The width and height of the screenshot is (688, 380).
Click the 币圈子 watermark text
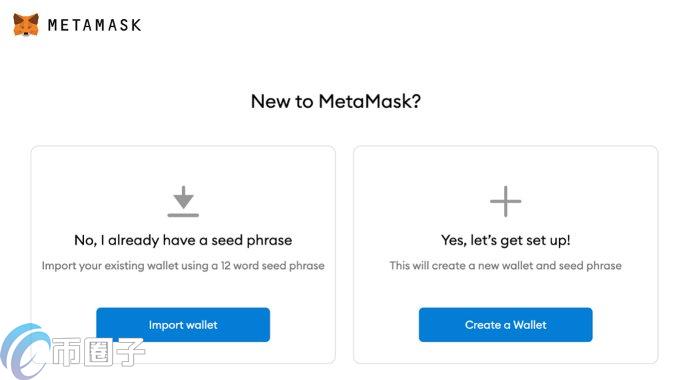point(98,351)
